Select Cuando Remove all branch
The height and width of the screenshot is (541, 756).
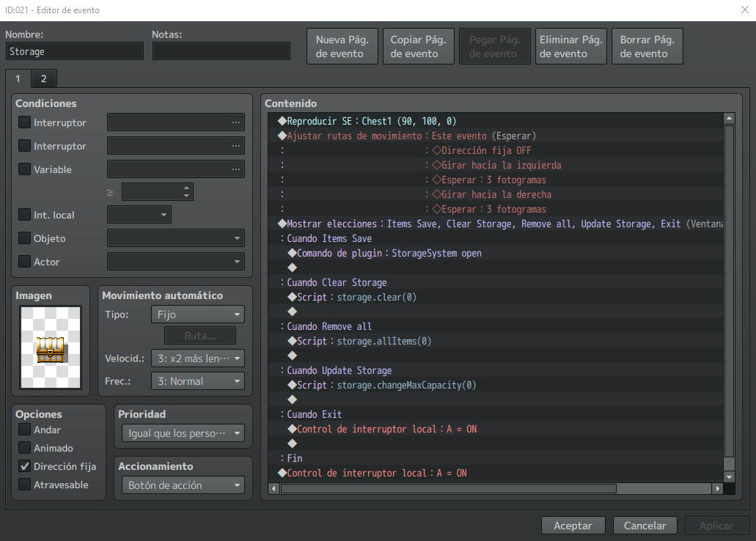pyautogui.click(x=496, y=326)
